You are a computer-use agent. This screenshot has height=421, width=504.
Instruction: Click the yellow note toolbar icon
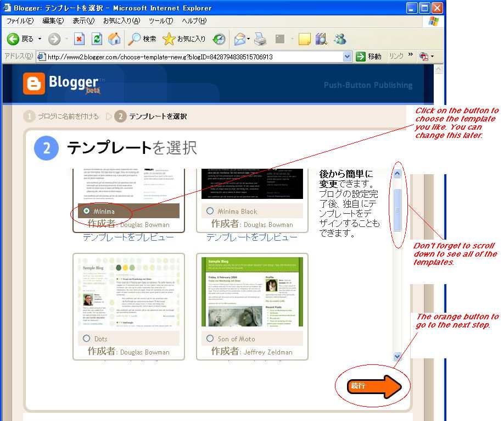coord(304,39)
